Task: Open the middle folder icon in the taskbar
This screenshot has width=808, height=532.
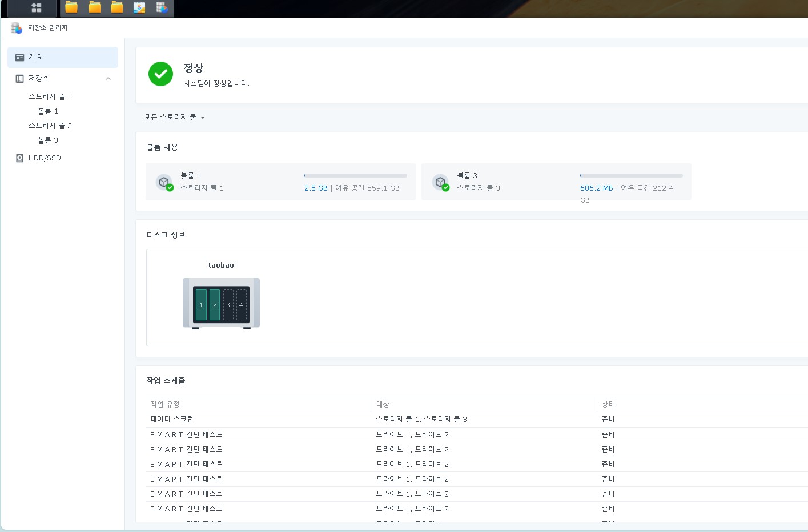Action: [x=95, y=7]
